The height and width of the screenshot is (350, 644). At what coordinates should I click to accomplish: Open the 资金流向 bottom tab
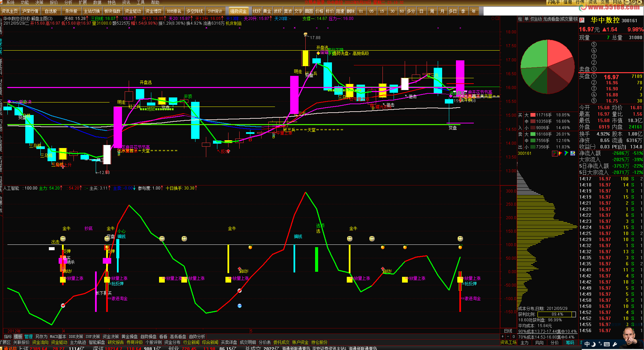[x=40, y=342]
